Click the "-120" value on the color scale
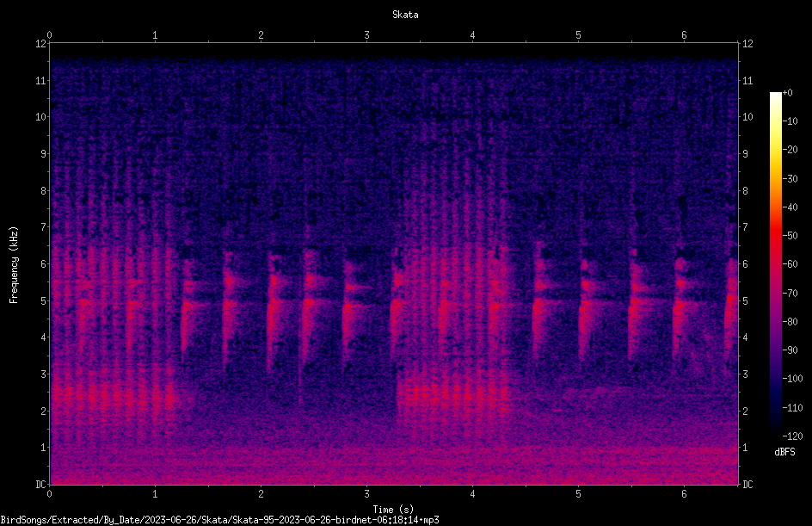Image resolution: width=812 pixels, height=526 pixels. click(792, 436)
